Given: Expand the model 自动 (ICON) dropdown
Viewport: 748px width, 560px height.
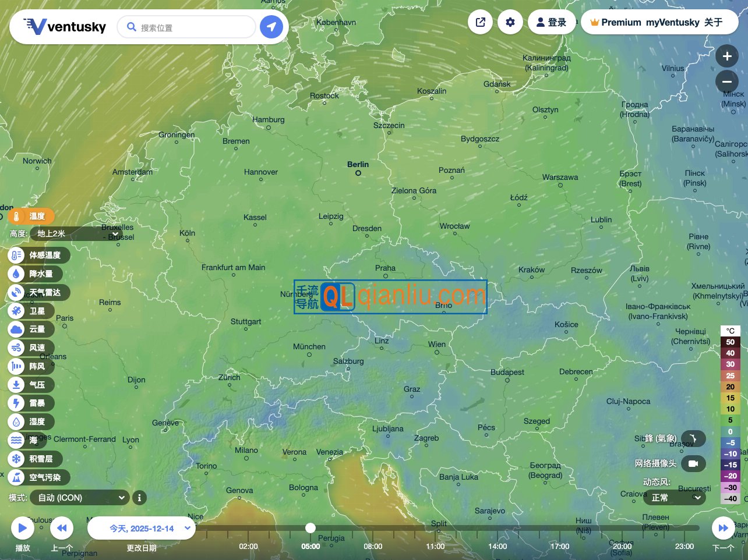Looking at the screenshot, I should (80, 498).
